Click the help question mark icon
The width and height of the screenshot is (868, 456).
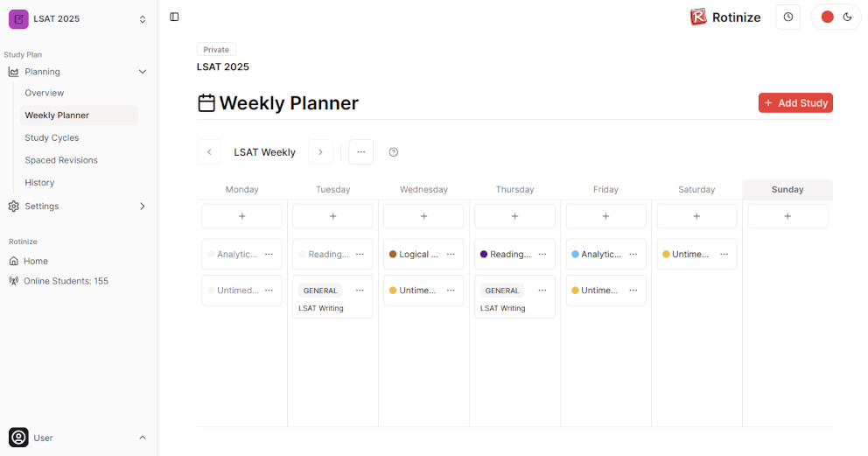(394, 152)
